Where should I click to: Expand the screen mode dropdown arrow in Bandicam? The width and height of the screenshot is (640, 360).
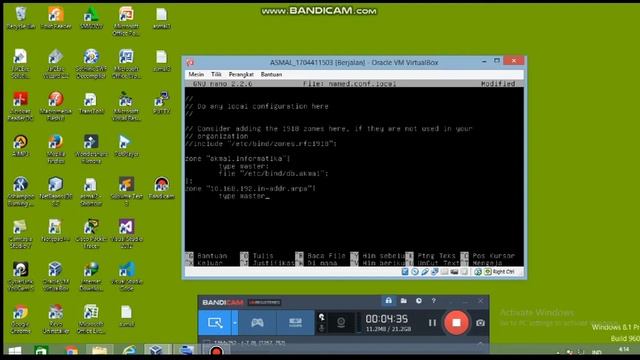pos(235,322)
